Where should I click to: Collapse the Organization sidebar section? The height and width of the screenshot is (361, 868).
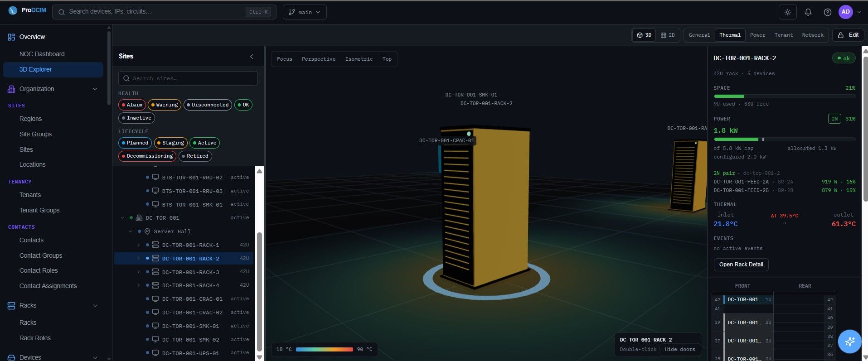click(95, 89)
